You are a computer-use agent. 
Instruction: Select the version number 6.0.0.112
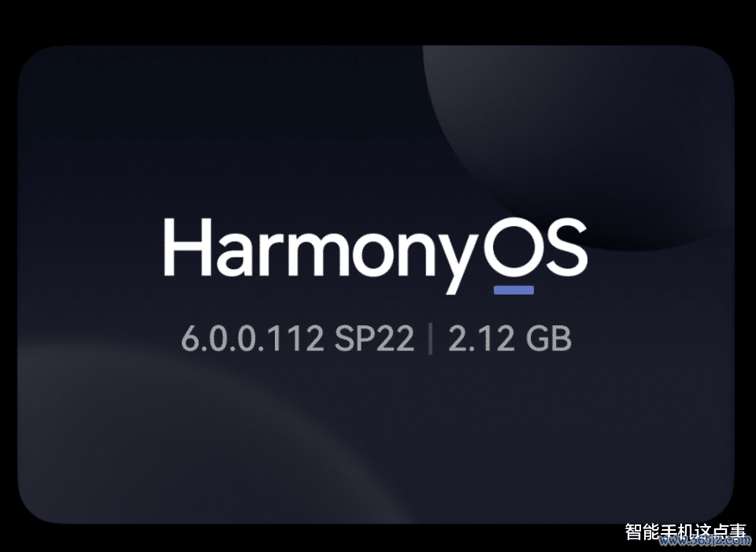pos(253,339)
